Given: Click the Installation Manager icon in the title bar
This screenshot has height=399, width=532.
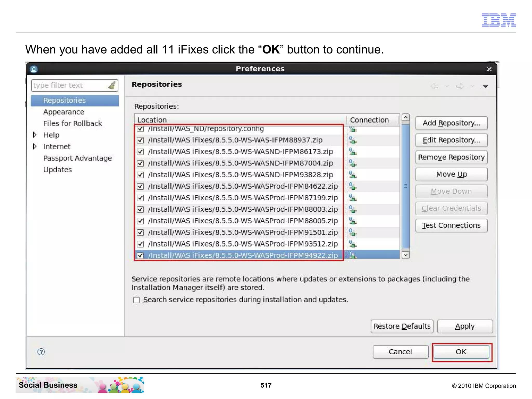Looking at the screenshot, I should pyautogui.click(x=34, y=69).
